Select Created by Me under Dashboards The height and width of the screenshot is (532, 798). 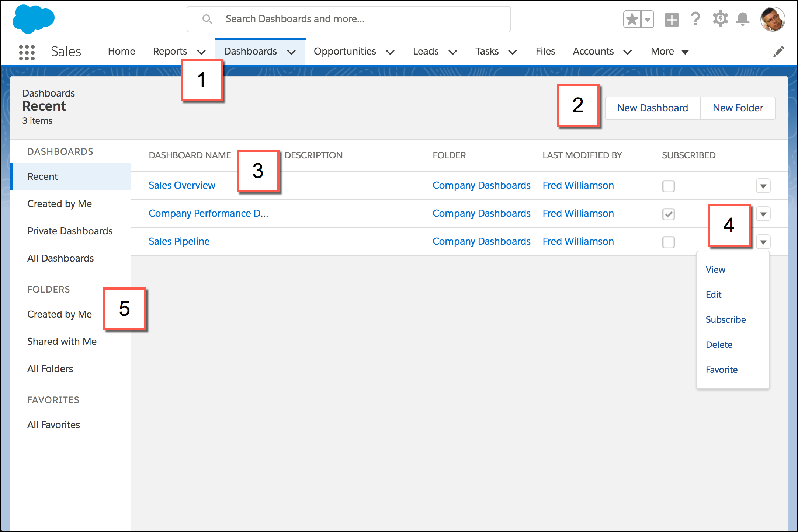click(59, 204)
